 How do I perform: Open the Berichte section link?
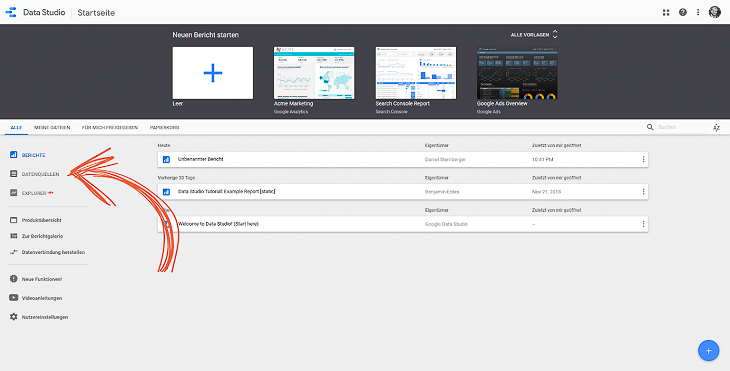[34, 155]
